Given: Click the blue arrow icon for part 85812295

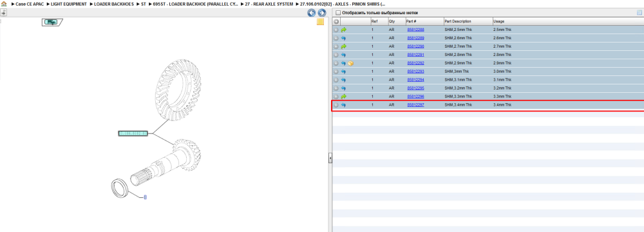Looking at the screenshot, I should pos(344,88).
